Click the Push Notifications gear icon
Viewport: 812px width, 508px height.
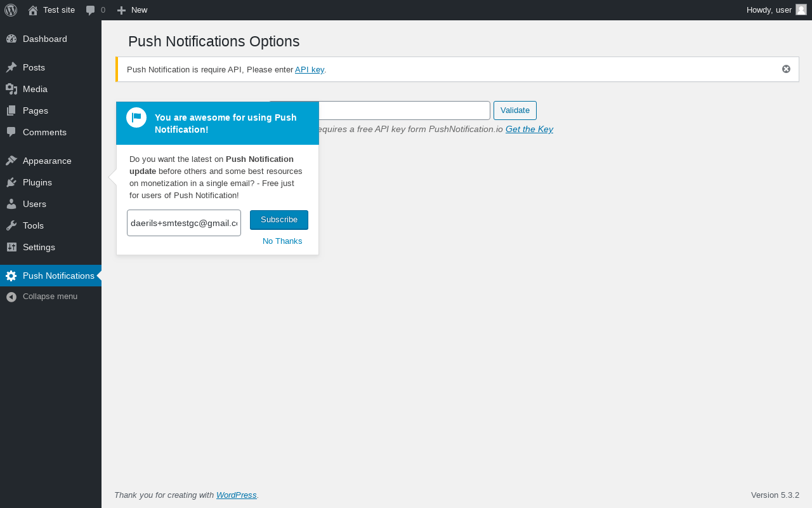(x=11, y=276)
